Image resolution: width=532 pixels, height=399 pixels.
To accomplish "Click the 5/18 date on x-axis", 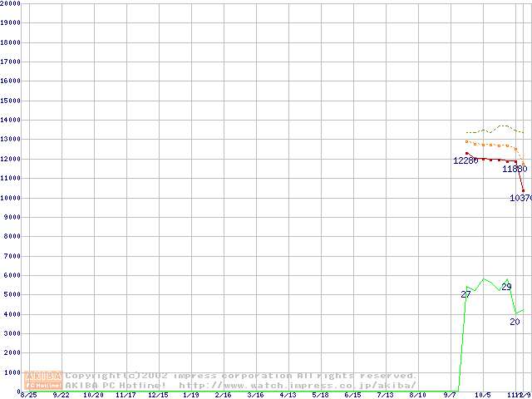I will [x=320, y=396].
